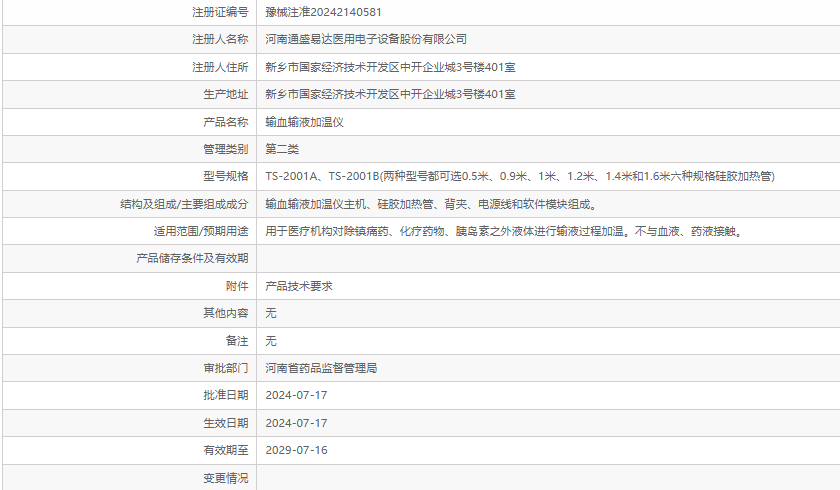Select product name 输血输液加温仪
This screenshot has height=490, width=840.
click(x=304, y=122)
